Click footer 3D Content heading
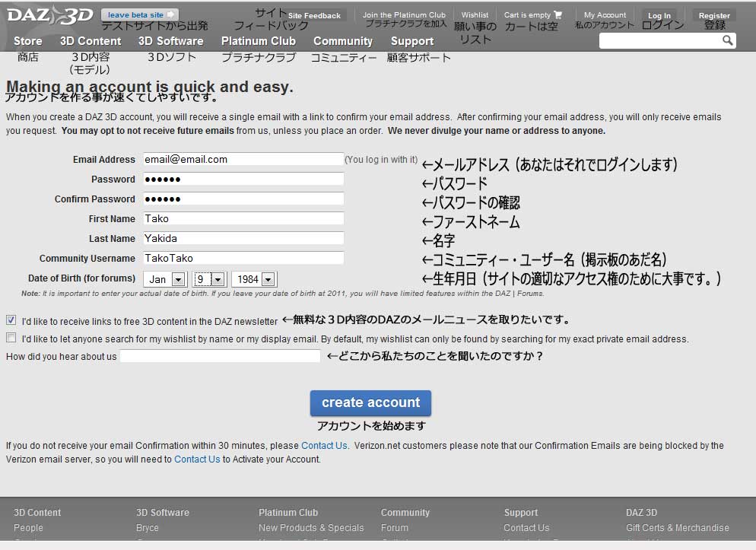 (37, 513)
